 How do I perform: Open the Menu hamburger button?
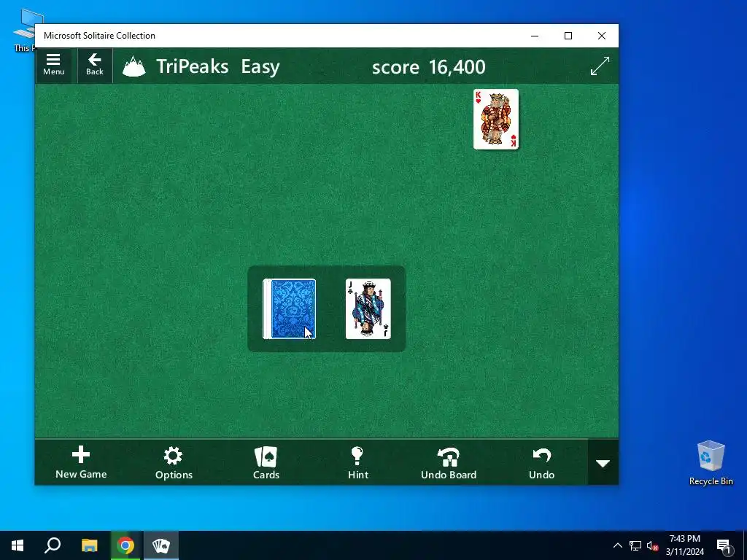point(53,65)
